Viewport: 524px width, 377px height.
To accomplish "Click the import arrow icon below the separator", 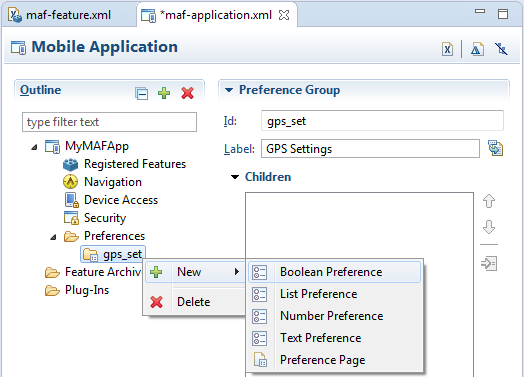I will click(489, 263).
